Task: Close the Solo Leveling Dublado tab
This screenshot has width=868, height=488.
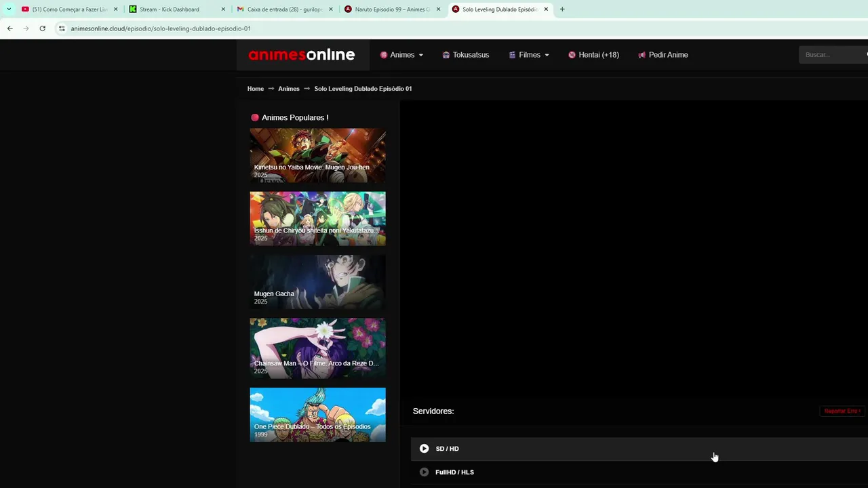Action: pos(546,9)
